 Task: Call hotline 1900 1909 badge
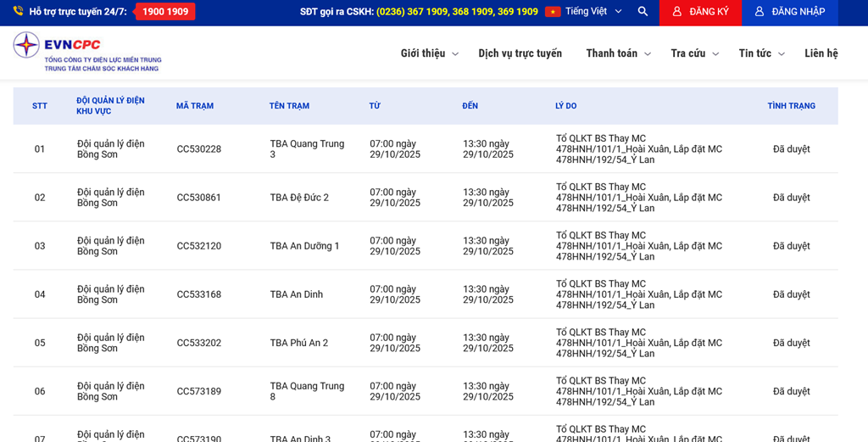click(165, 12)
